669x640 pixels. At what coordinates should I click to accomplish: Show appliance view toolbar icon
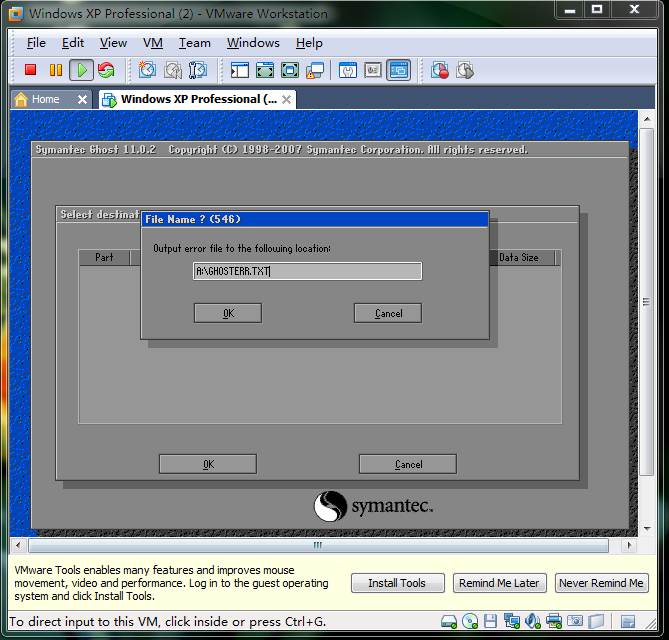coord(373,70)
